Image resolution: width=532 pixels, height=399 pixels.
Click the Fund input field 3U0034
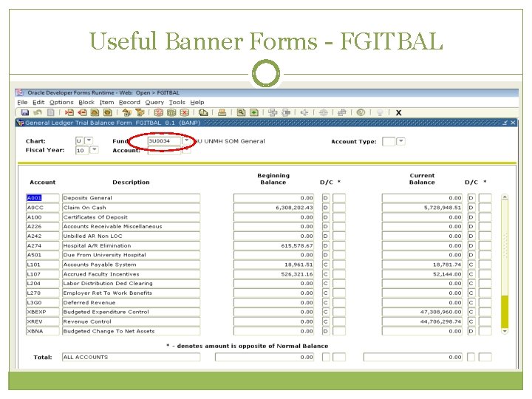coord(164,141)
